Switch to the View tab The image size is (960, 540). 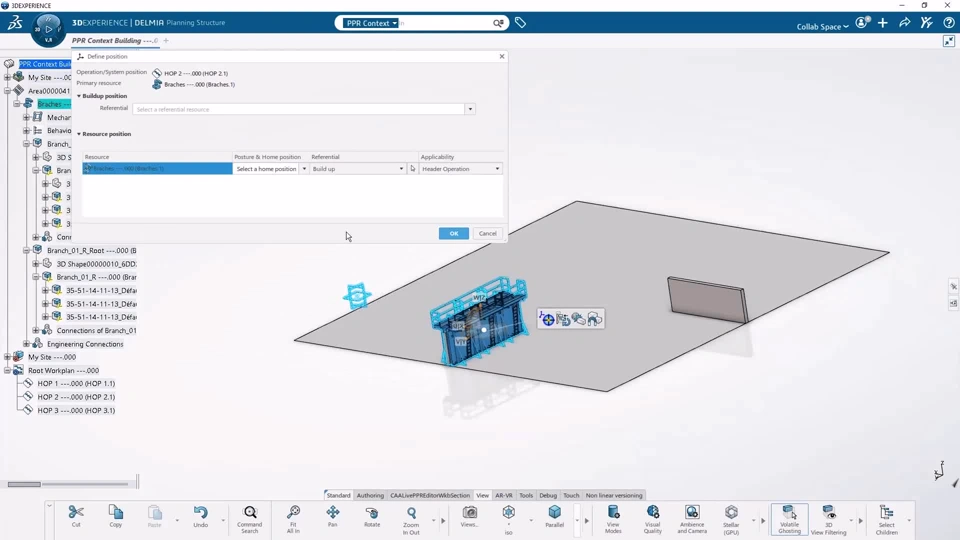482,495
